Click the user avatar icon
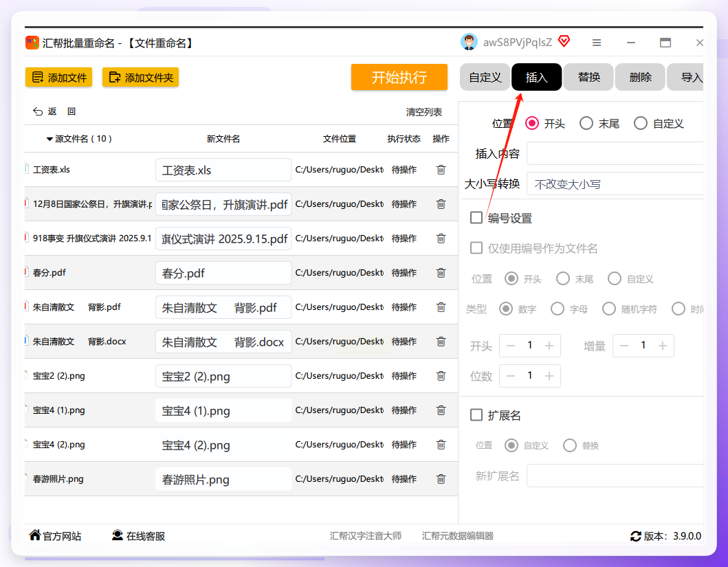The image size is (728, 567). coord(469,42)
